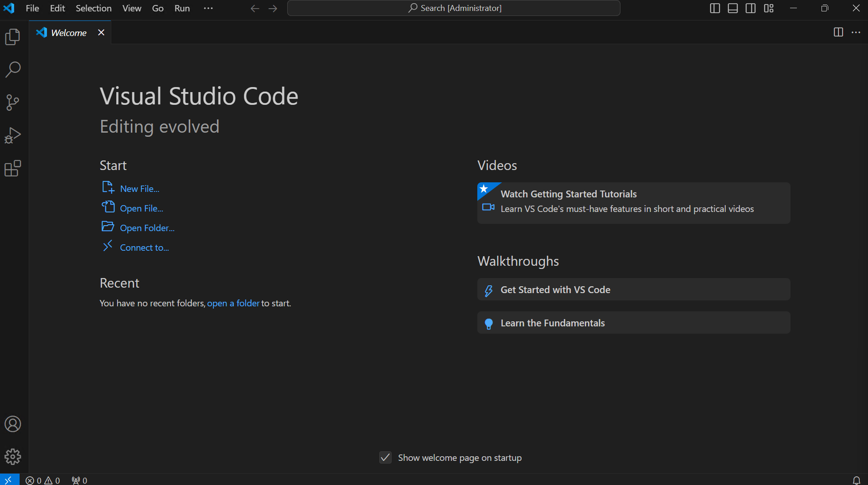
Task: Open Watch Getting Started Tutorials card
Action: coord(634,203)
